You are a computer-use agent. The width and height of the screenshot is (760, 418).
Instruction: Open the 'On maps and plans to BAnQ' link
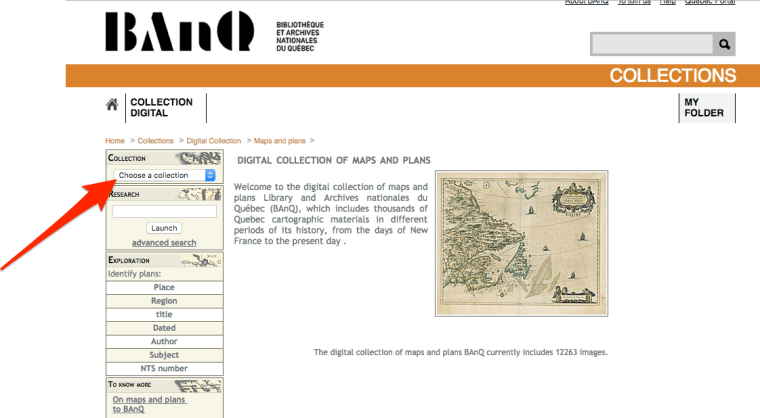pyautogui.click(x=149, y=404)
